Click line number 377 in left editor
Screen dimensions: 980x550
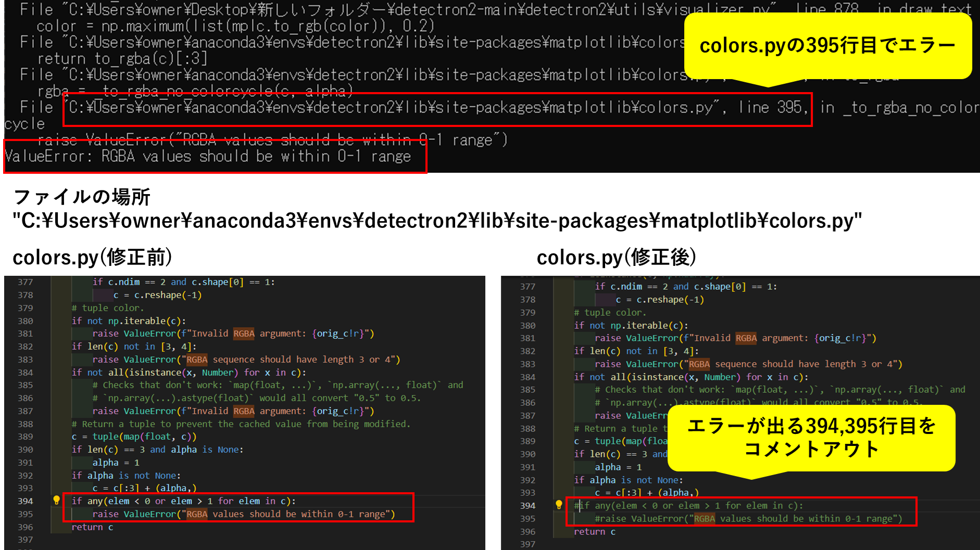click(x=25, y=282)
